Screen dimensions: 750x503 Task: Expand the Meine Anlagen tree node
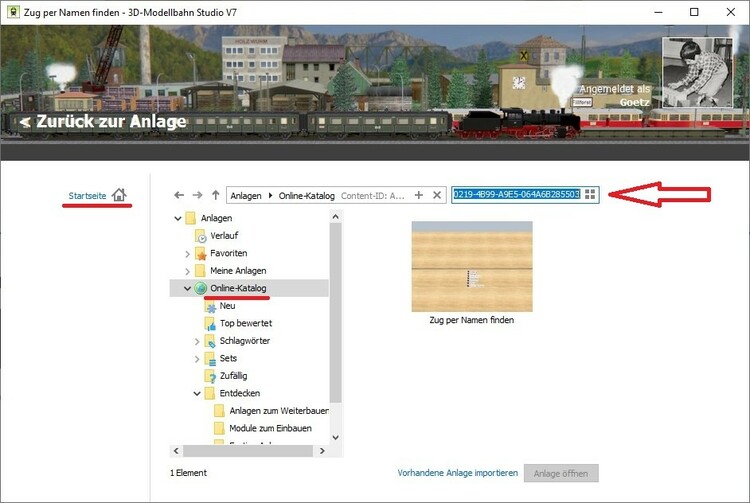(x=188, y=271)
